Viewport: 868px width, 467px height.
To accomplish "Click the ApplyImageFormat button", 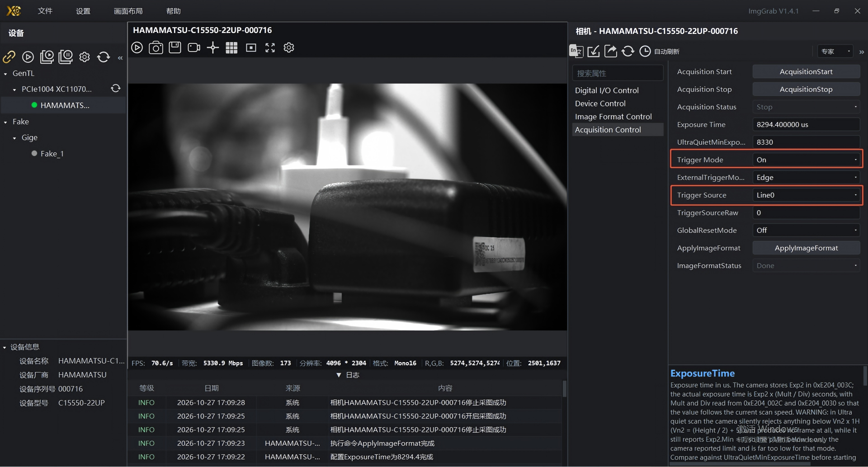I will tap(806, 248).
